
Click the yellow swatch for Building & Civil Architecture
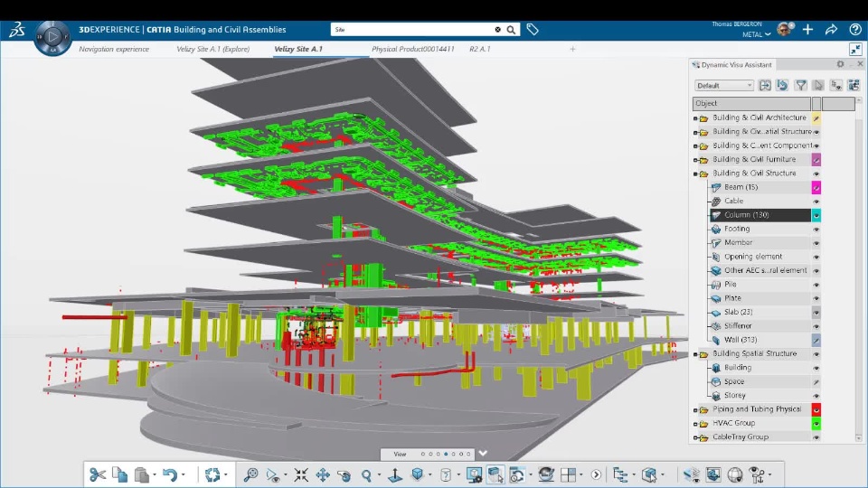coord(816,117)
